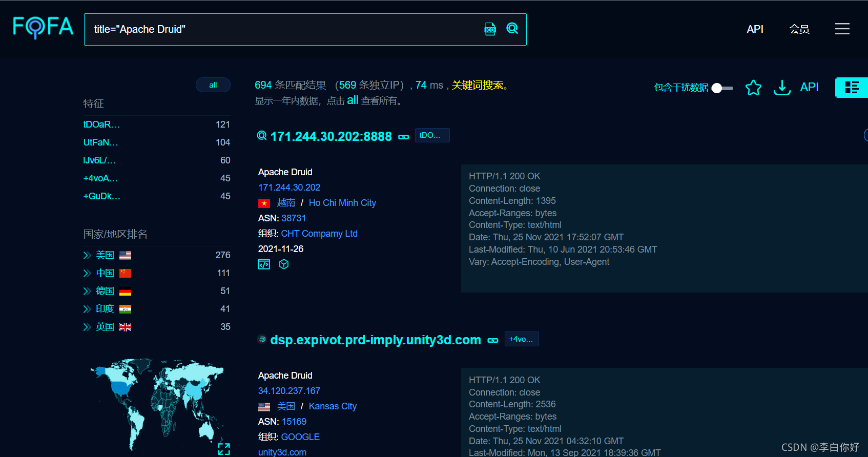Screen dimensions: 868x457
Task: Click the US flag in Kansas City row
Action: pyautogui.click(x=264, y=407)
